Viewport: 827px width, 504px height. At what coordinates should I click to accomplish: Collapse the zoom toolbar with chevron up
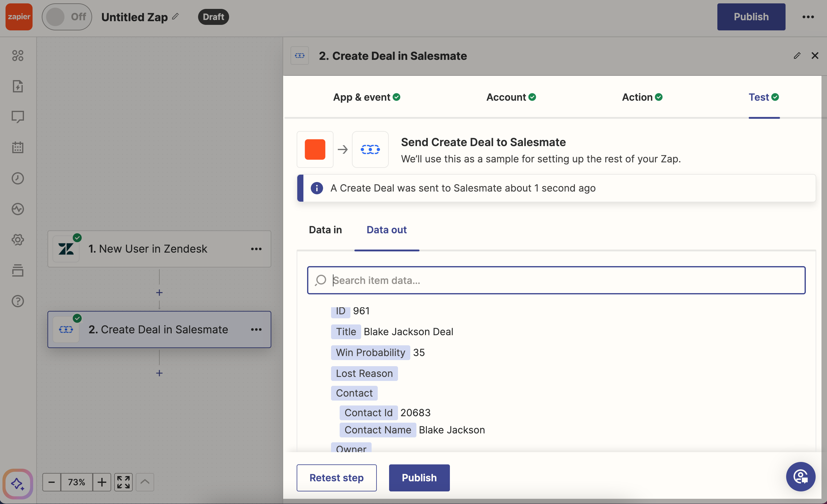(145, 482)
